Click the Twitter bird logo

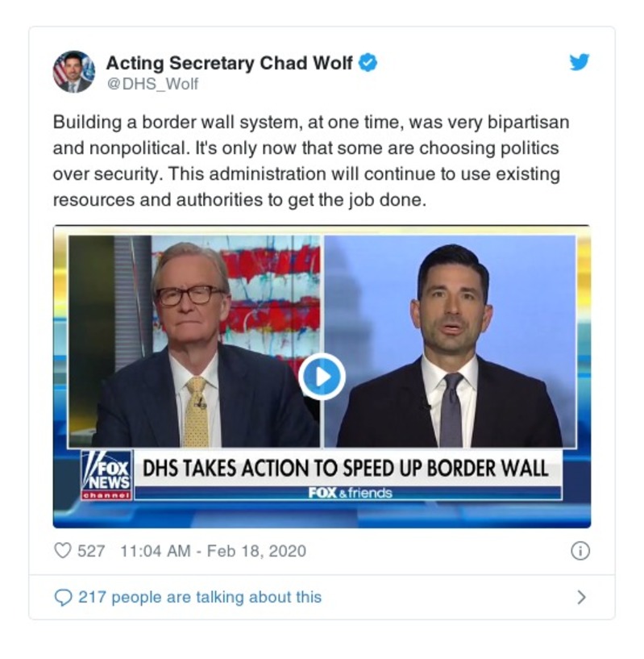(580, 63)
